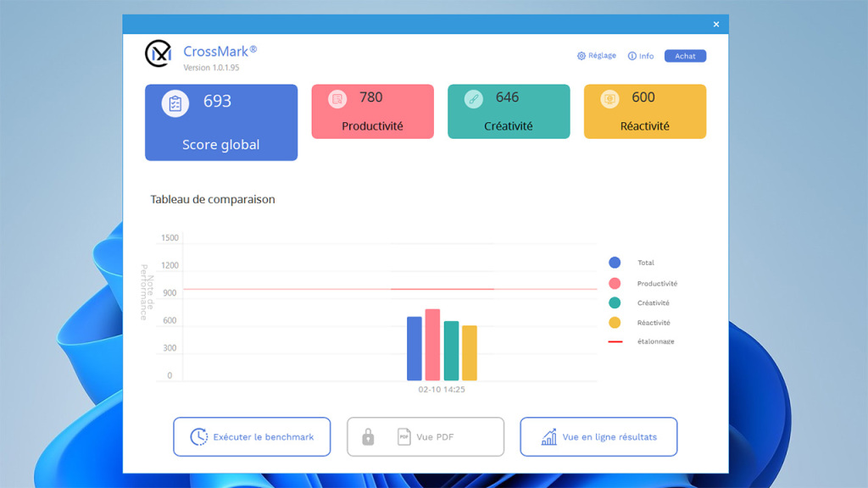Screen dimensions: 868x488
Task: Click the PDF document icon
Action: [x=404, y=436]
